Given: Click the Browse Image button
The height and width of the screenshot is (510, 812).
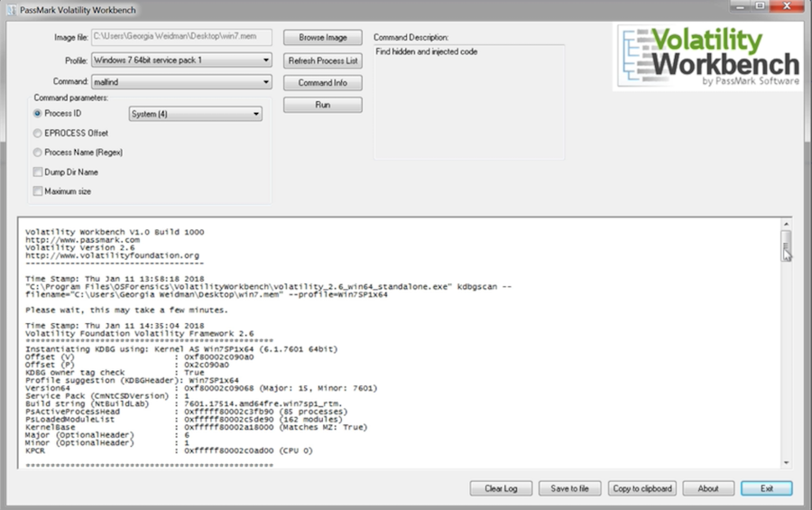Looking at the screenshot, I should (x=323, y=37).
